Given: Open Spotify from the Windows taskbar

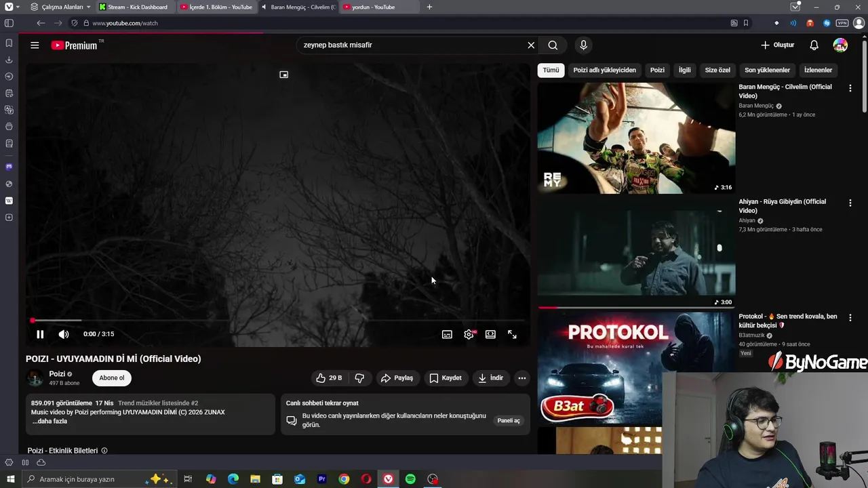Looking at the screenshot, I should pos(410,479).
